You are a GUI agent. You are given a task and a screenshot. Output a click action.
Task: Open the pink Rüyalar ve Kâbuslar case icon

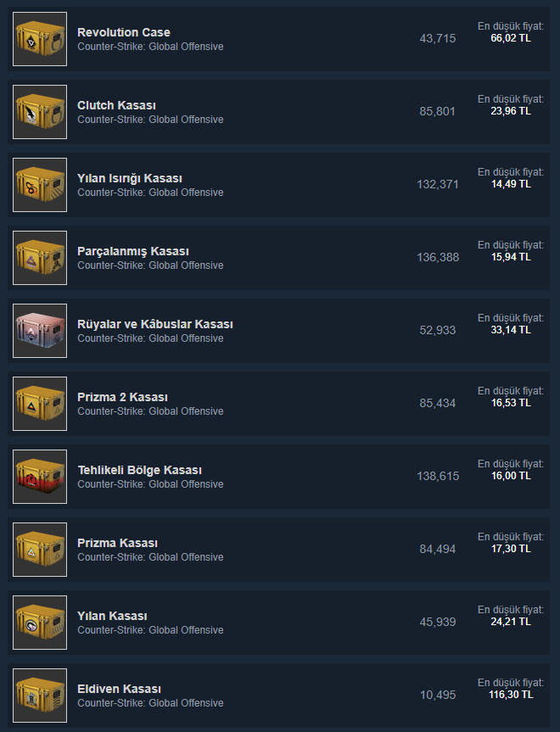[x=40, y=331]
